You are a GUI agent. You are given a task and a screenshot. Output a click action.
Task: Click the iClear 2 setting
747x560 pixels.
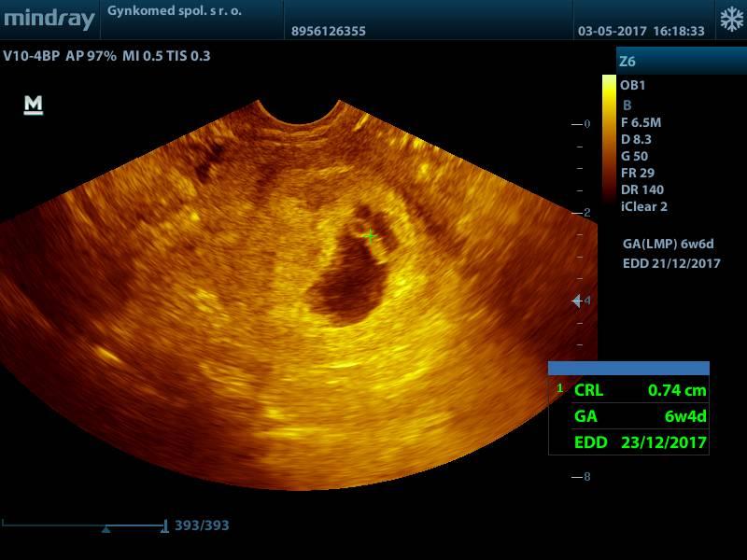(x=644, y=207)
